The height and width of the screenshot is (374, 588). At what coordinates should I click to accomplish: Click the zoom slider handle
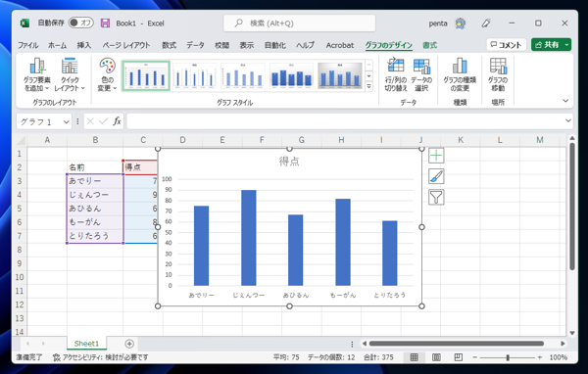(508, 357)
